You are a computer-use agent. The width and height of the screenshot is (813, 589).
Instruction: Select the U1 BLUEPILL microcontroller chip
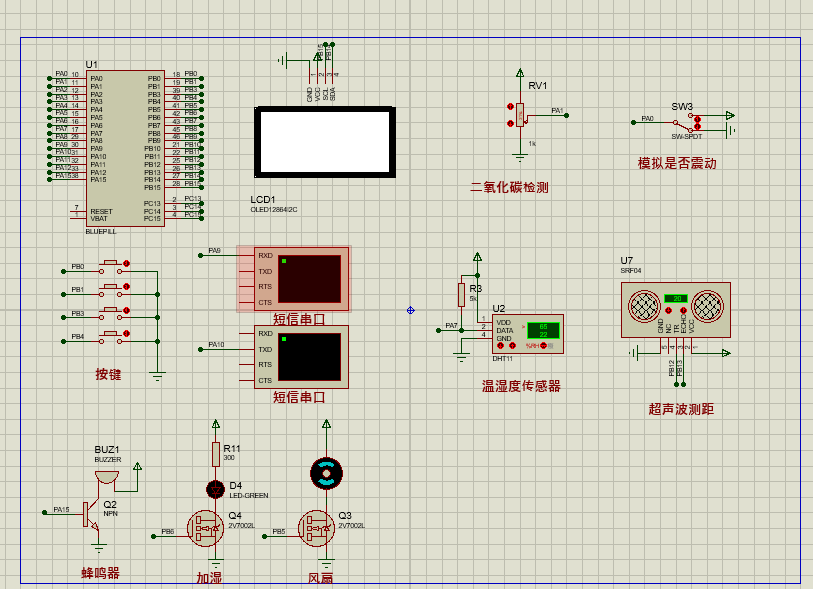coord(125,148)
